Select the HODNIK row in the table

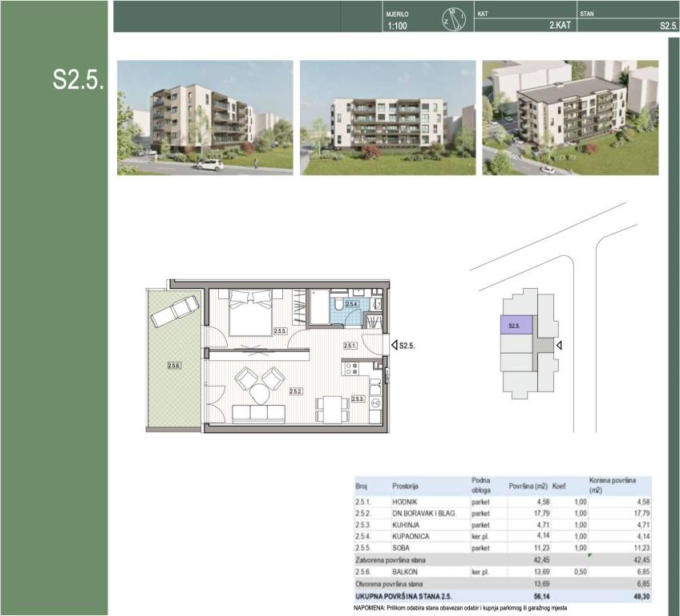(x=502, y=502)
